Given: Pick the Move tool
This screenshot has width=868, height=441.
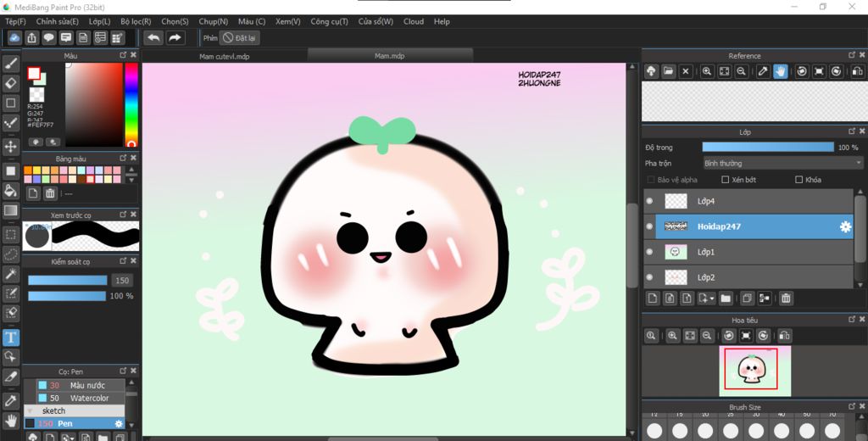Looking at the screenshot, I should coord(10,147).
